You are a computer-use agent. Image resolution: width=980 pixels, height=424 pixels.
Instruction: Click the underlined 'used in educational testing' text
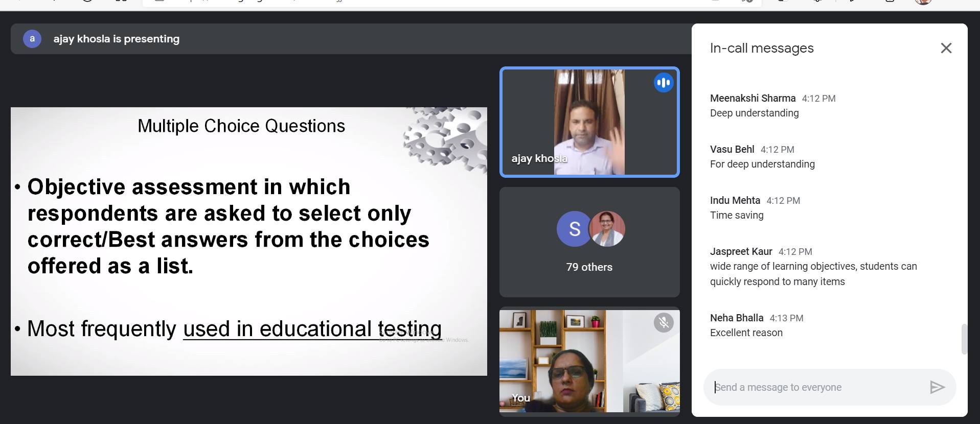pyautogui.click(x=312, y=328)
